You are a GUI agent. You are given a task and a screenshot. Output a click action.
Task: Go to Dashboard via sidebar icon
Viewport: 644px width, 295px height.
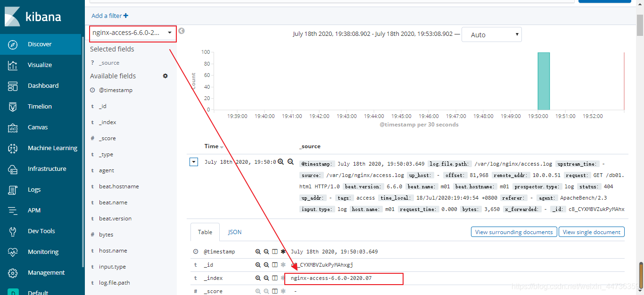tap(13, 86)
